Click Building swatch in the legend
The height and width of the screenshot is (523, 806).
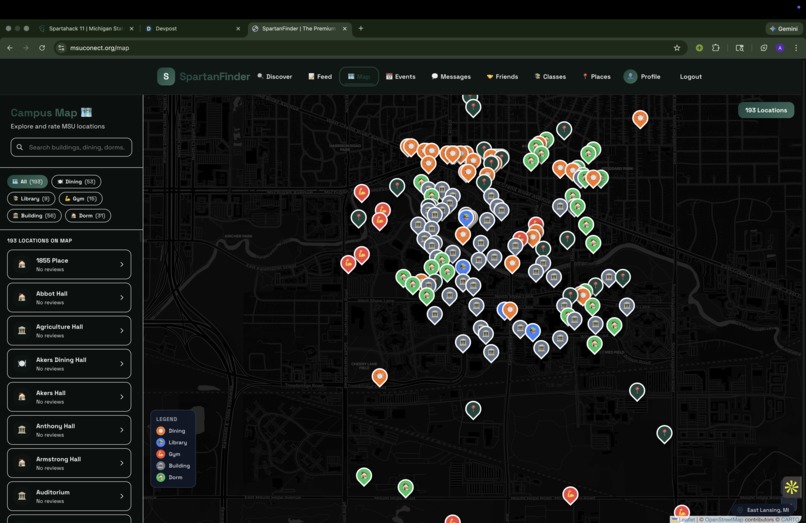(161, 465)
